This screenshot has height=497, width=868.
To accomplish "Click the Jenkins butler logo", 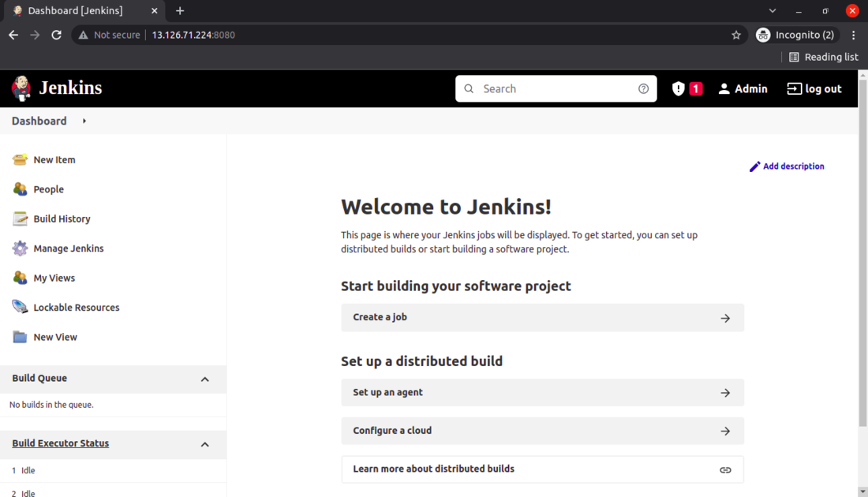I will coord(21,88).
